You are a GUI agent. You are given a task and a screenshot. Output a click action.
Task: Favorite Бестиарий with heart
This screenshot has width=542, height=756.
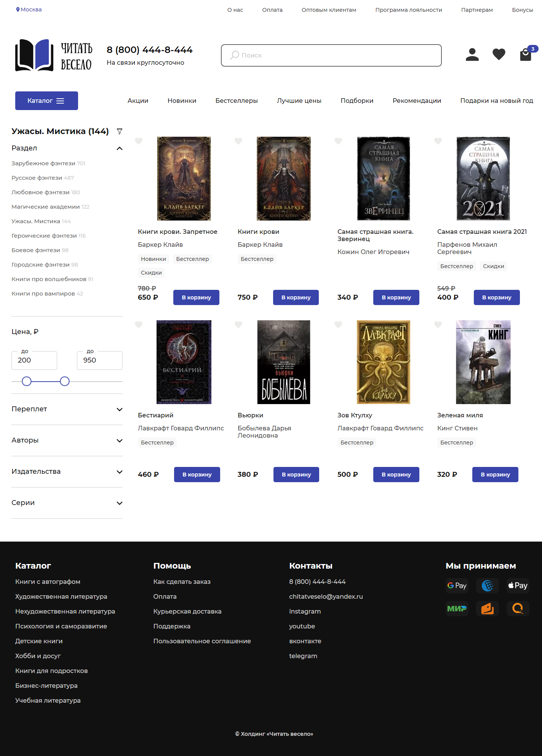[139, 325]
